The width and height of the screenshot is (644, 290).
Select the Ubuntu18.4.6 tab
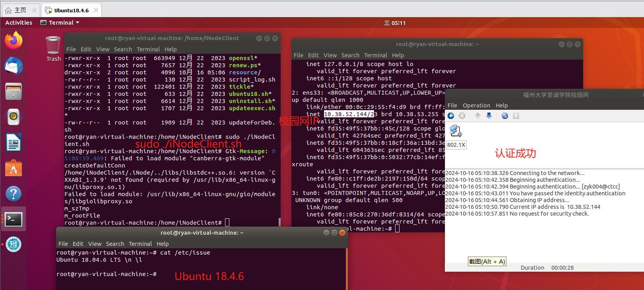(72, 10)
